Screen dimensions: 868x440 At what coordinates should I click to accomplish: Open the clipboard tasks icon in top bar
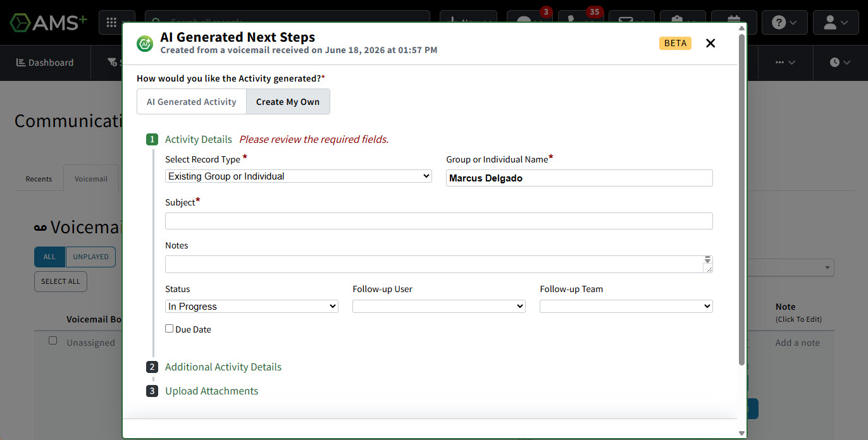tap(683, 23)
